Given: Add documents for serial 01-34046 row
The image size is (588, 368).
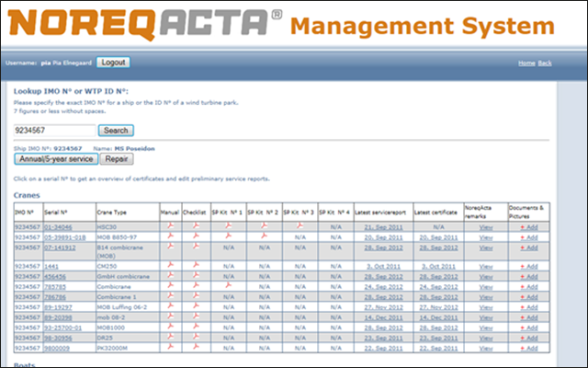Looking at the screenshot, I should (529, 227).
